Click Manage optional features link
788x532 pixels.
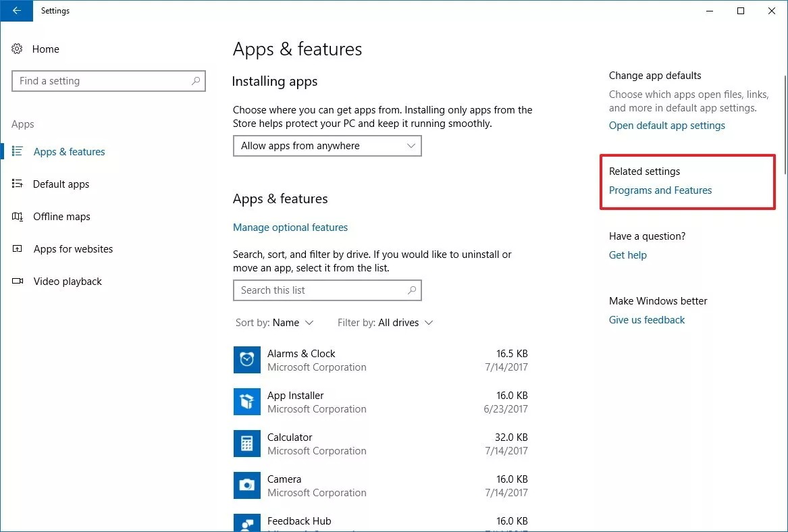click(x=290, y=227)
